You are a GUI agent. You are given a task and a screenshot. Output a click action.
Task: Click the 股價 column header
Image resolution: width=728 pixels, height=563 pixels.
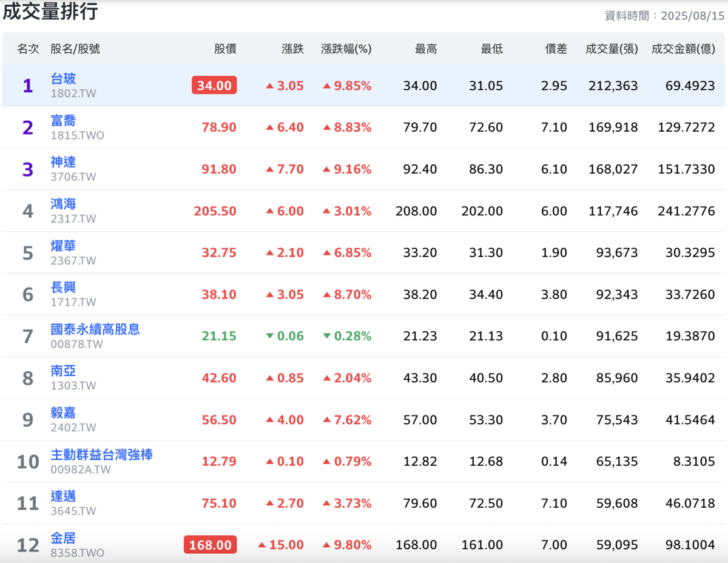(x=225, y=49)
